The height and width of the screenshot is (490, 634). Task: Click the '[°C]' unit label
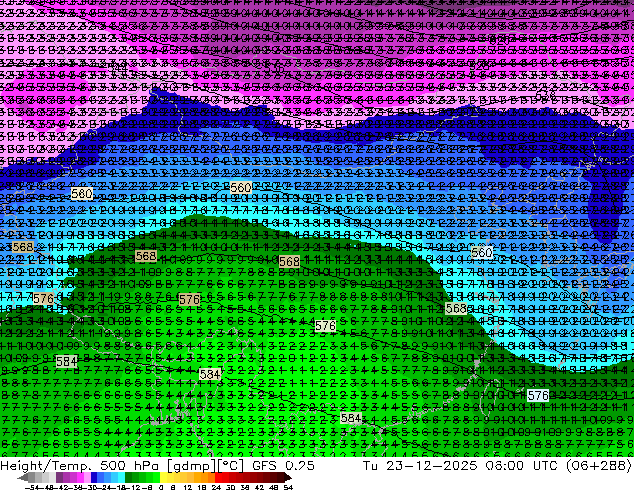tap(232, 466)
